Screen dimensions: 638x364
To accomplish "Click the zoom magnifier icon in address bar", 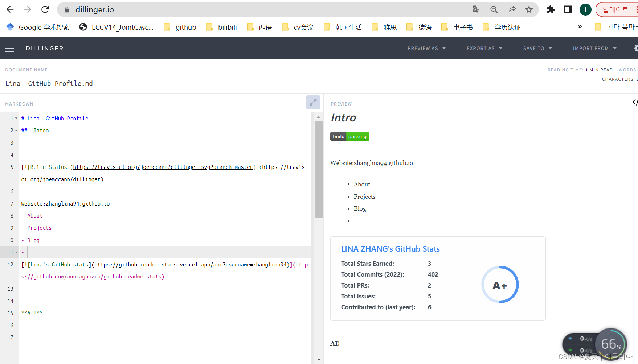I will 494,10.
